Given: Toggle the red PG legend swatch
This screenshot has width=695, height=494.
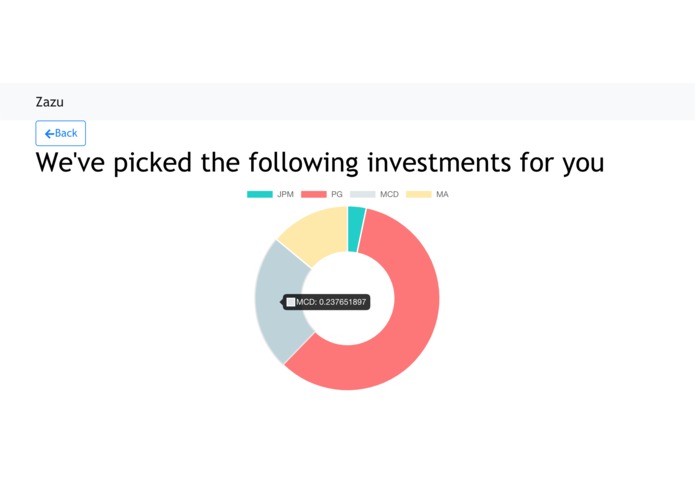Looking at the screenshot, I should click(313, 194).
